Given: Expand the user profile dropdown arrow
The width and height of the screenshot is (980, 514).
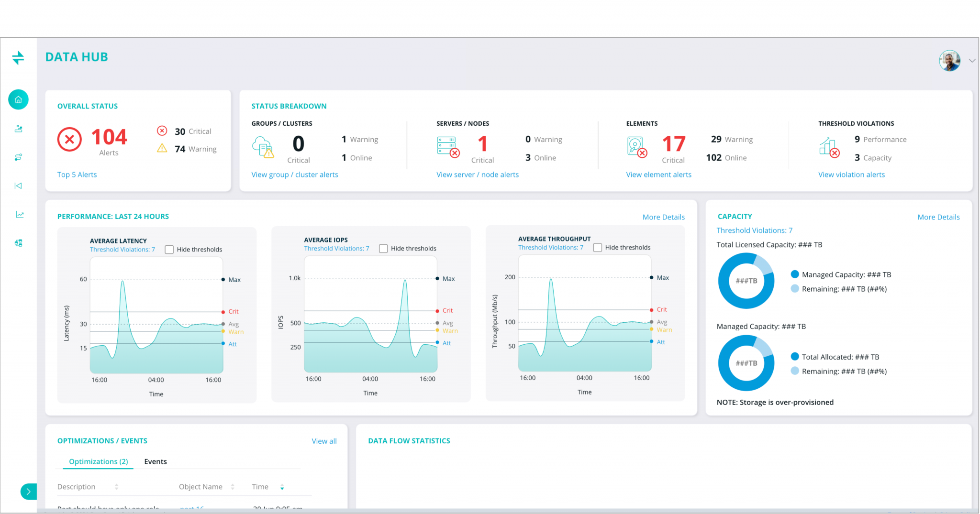Looking at the screenshot, I should click(x=972, y=61).
